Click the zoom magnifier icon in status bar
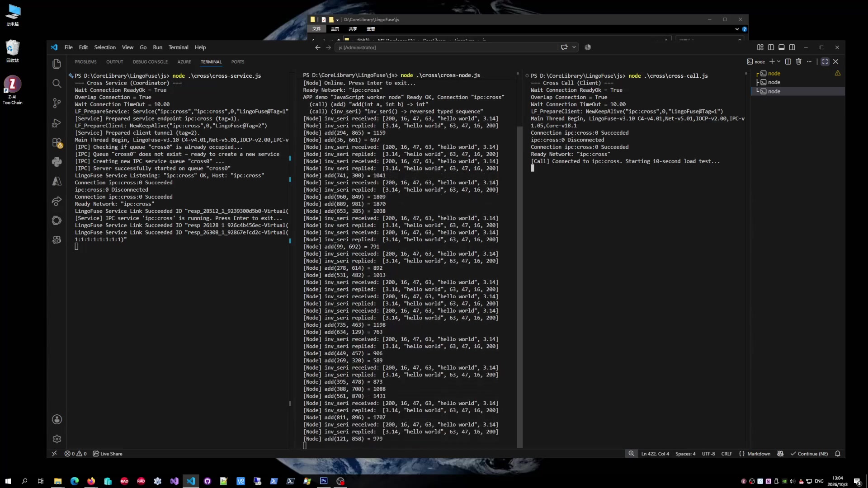The height and width of the screenshot is (488, 868). [x=631, y=454]
